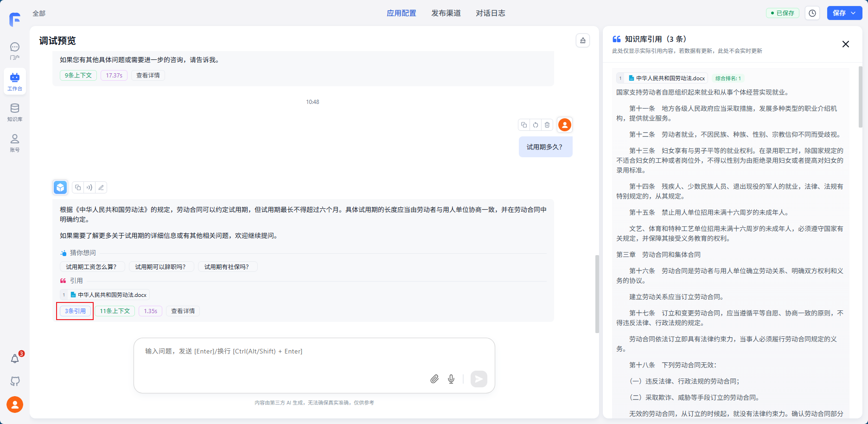Delete the user message with trash icon
Image resolution: width=868 pixels, height=424 pixels.
click(x=547, y=125)
